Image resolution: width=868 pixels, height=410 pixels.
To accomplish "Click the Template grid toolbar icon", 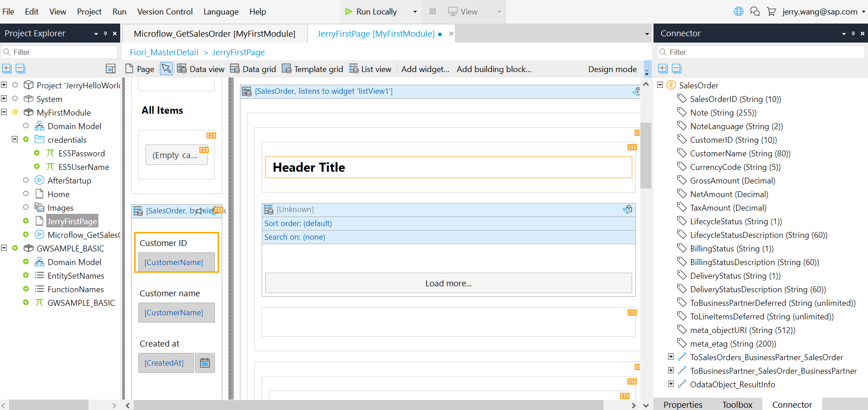I will point(287,69).
